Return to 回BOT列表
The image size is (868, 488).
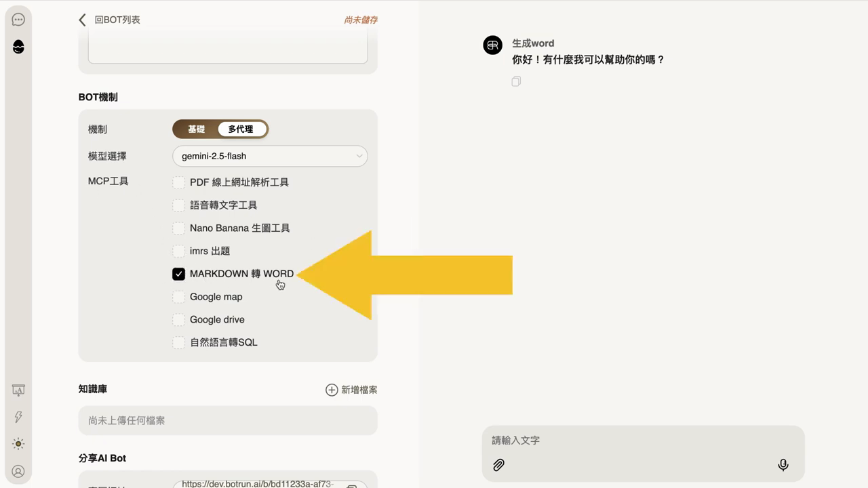(x=117, y=20)
